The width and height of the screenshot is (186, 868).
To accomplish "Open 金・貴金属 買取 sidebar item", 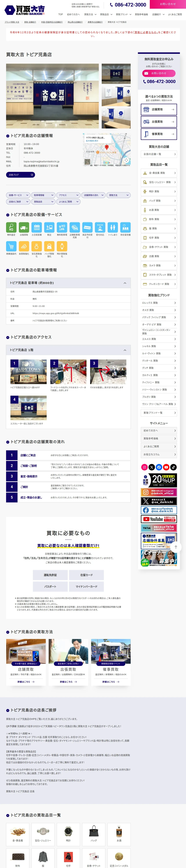I will pyautogui.click(x=159, y=173).
